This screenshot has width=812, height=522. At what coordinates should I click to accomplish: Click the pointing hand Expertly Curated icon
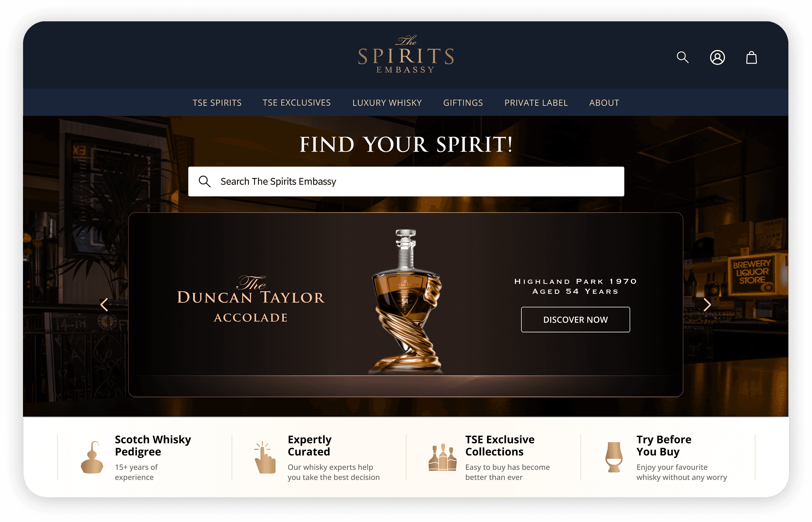click(x=265, y=457)
